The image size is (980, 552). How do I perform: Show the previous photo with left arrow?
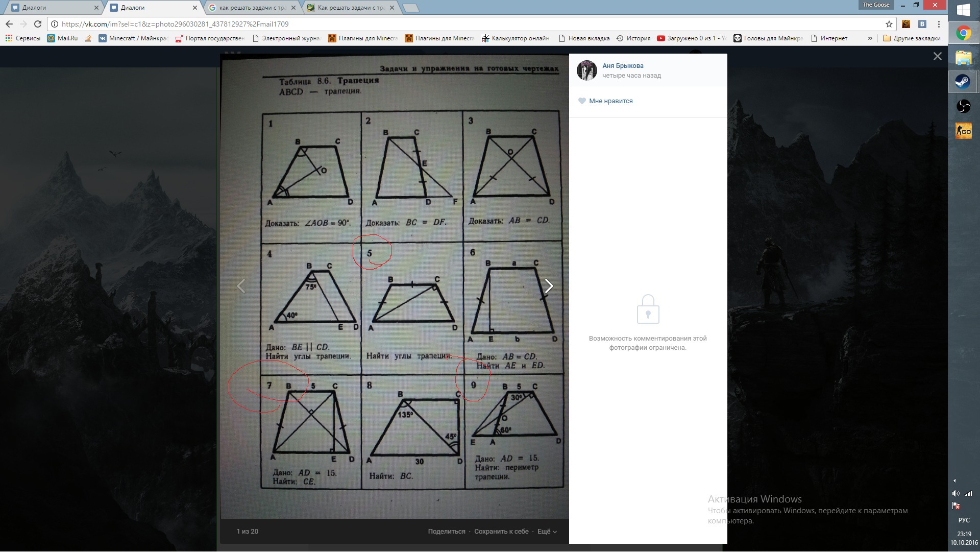pos(241,286)
